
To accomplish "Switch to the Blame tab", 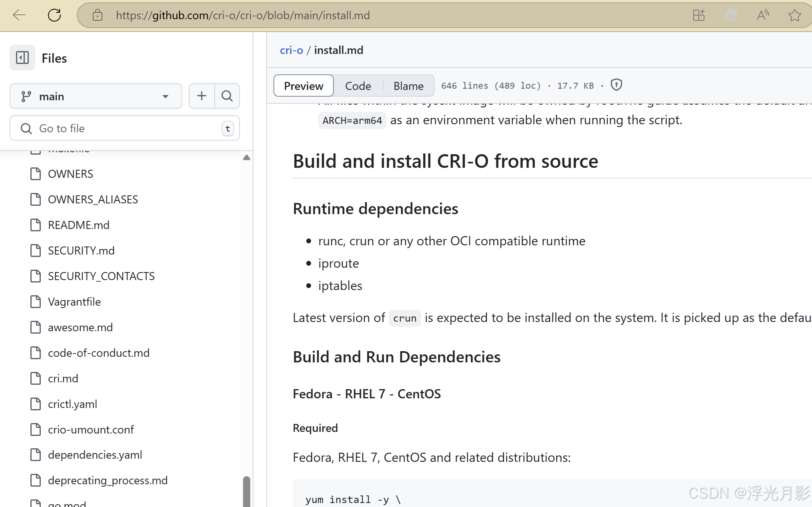I will point(408,85).
